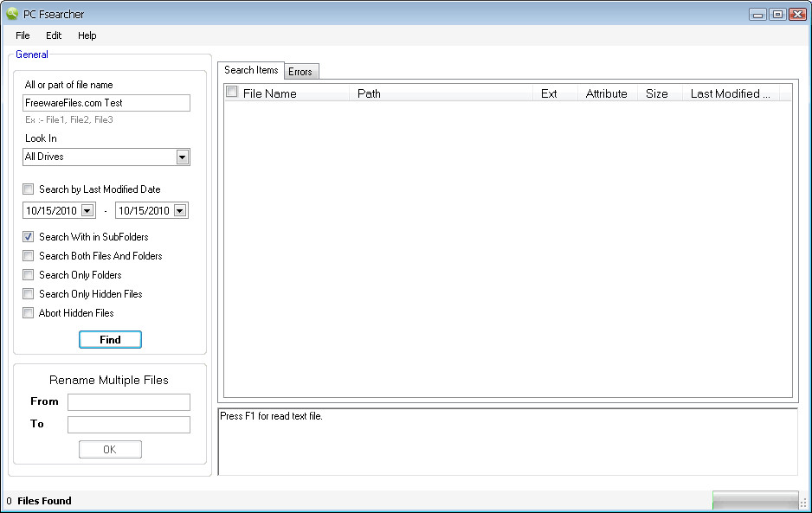Enable Search by Last Modified Date
The height and width of the screenshot is (513, 812).
point(29,189)
